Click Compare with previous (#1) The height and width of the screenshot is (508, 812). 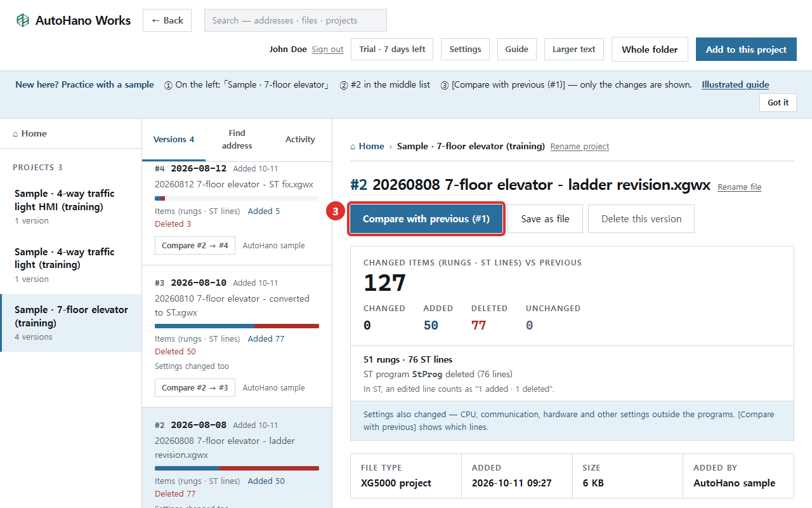point(426,219)
